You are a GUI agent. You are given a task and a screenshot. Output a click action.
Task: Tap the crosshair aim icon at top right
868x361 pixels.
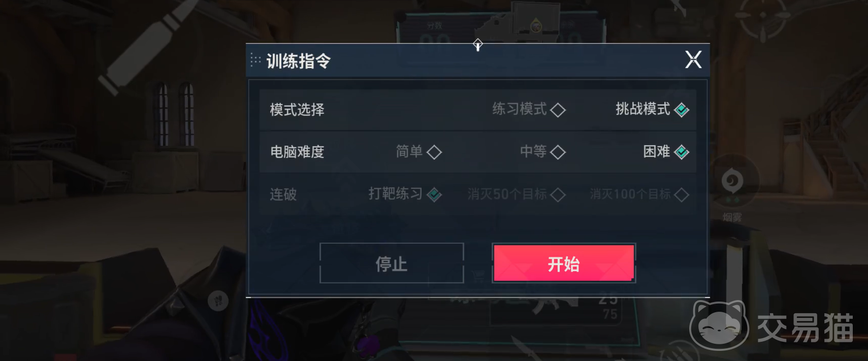click(762, 17)
